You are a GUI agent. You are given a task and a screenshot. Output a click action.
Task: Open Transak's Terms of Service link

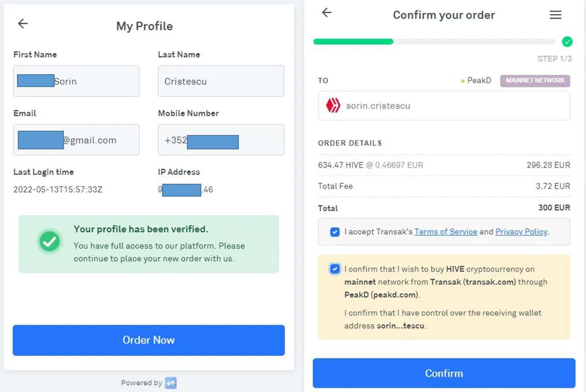(446, 232)
